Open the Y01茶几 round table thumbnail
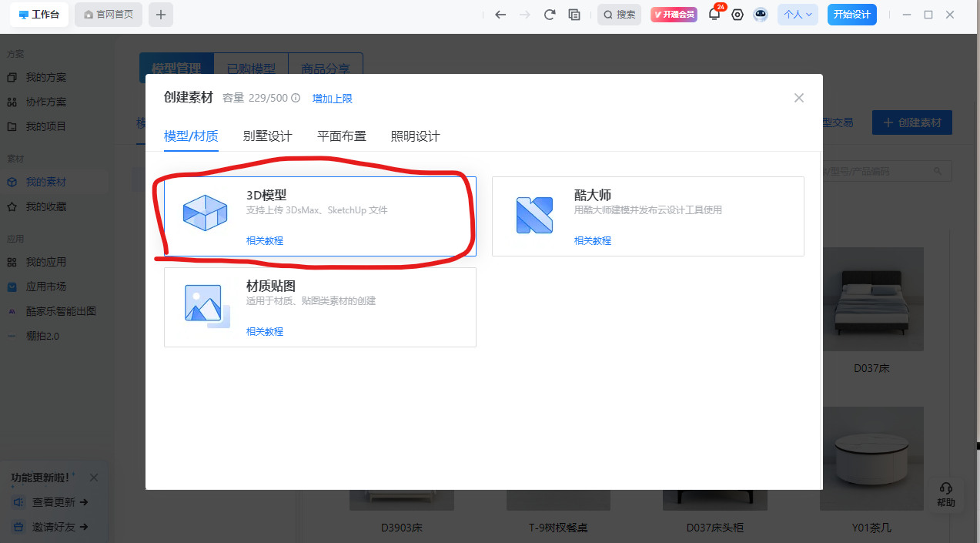 (871, 458)
